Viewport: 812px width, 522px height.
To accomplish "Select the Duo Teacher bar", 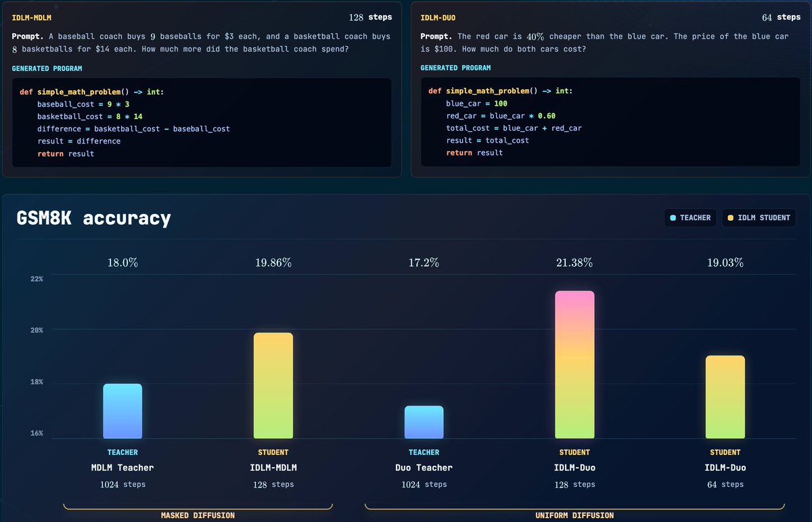I will tap(424, 422).
